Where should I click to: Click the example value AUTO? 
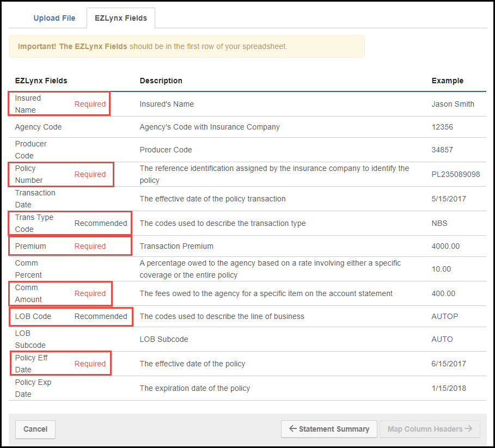pos(442,339)
